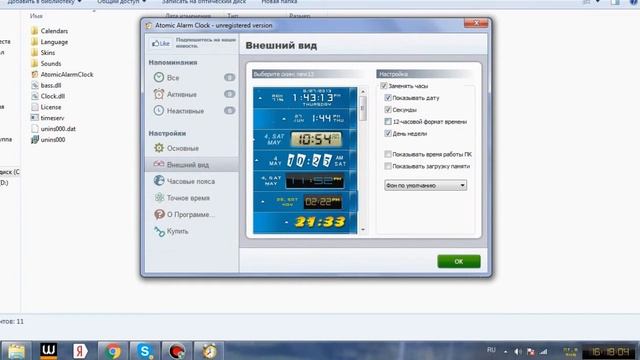640x360 pixels.
Task: Click the RU language indicator
Action: pyautogui.click(x=491, y=350)
